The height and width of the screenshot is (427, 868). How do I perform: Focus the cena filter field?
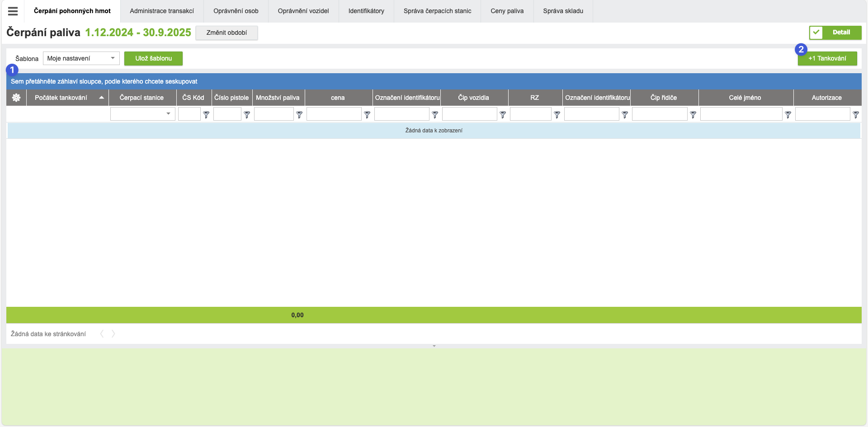coord(334,114)
